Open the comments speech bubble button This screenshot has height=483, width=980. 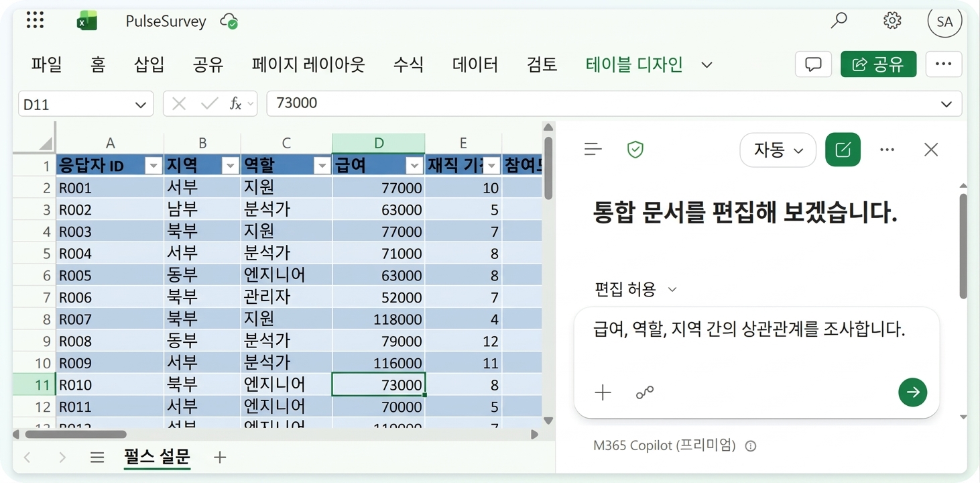pyautogui.click(x=813, y=64)
